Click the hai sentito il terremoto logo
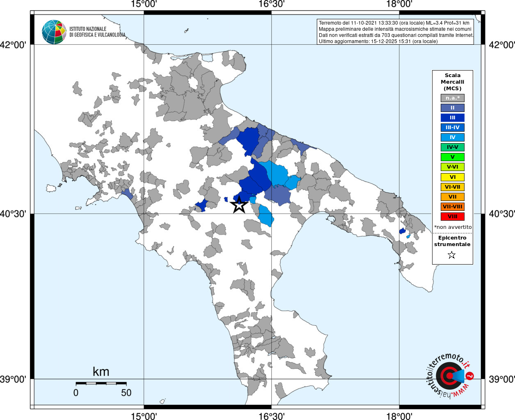This screenshot has width=515, height=420. tap(450, 375)
